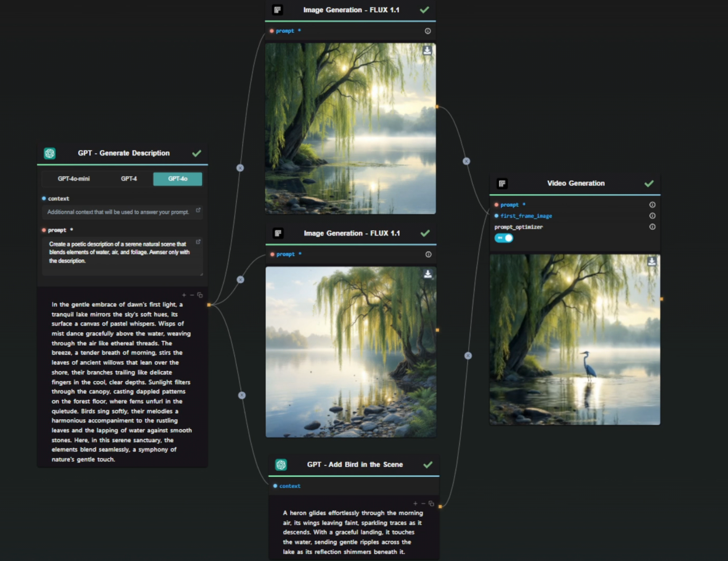Screen dimensions: 728x561
Task: Download the top FLUX 1.1 generated image
Action: point(427,51)
